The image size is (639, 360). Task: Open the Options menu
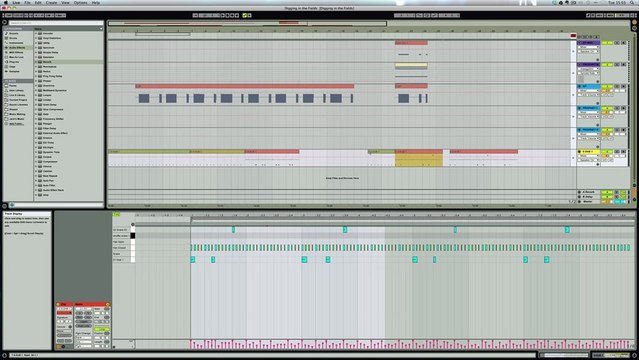(80, 2)
